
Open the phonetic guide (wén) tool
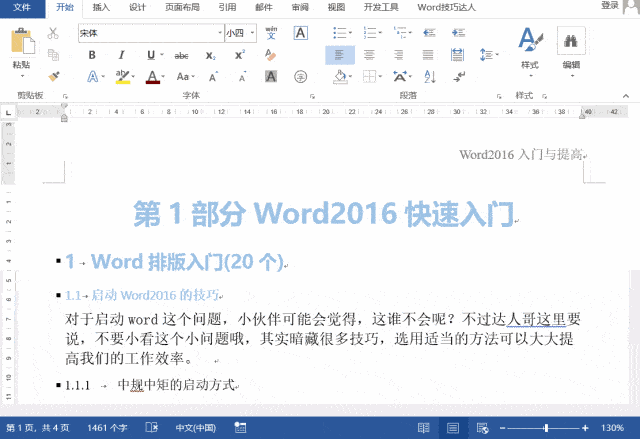271,33
